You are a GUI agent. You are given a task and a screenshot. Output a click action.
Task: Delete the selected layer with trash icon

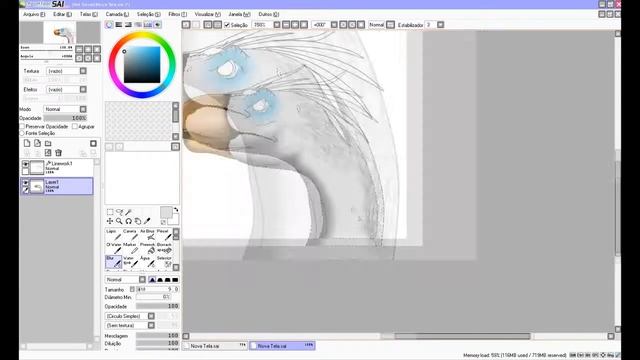(58, 153)
